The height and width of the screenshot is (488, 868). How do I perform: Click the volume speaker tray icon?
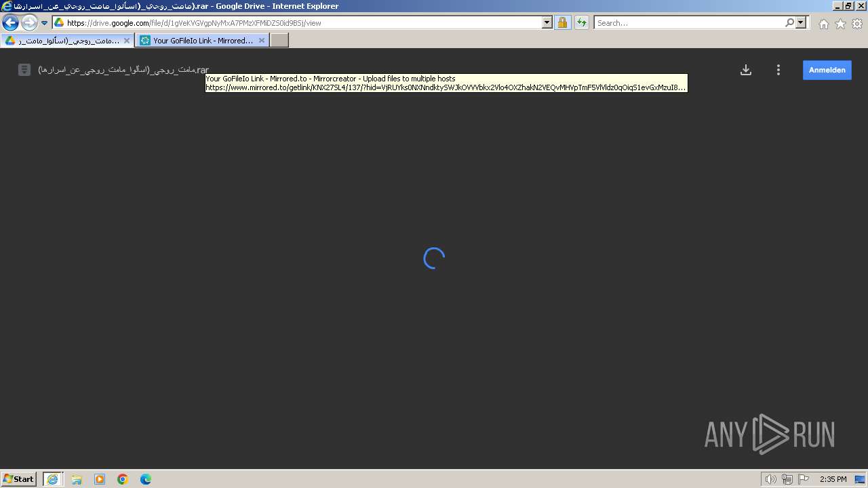point(771,479)
